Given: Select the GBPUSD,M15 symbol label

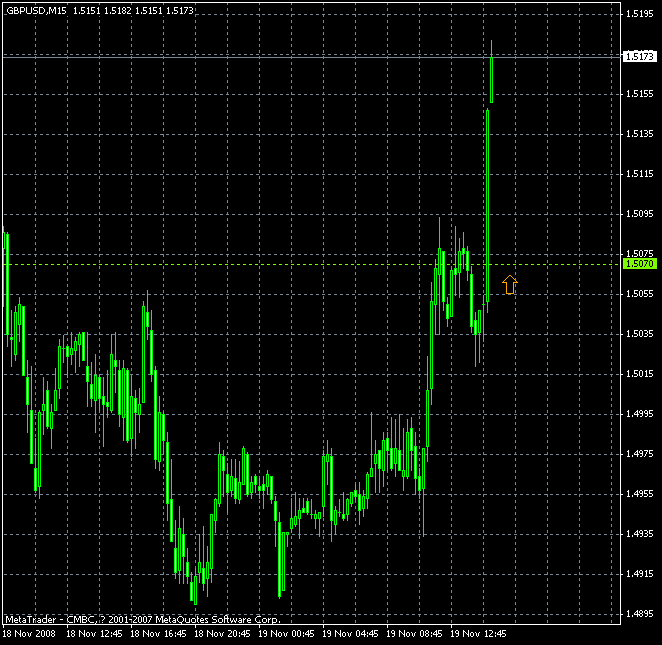Looking at the screenshot, I should coord(36,11).
